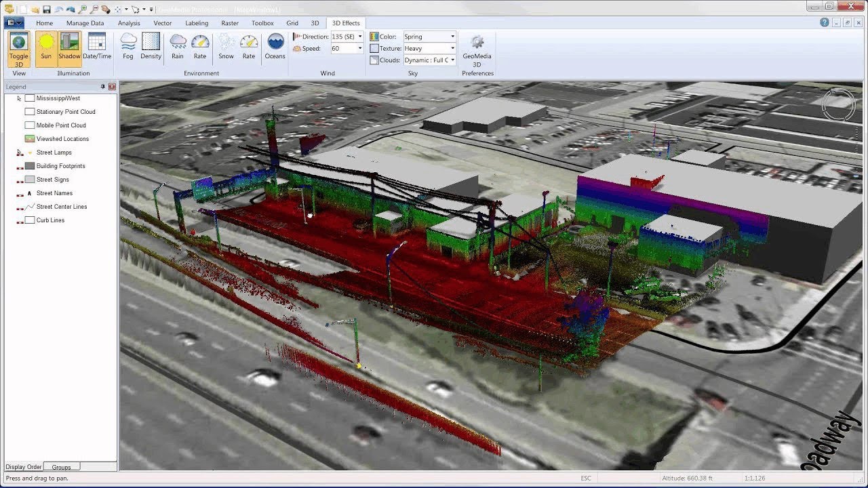
Task: Open the Clouds dropdown
Action: 452,60
